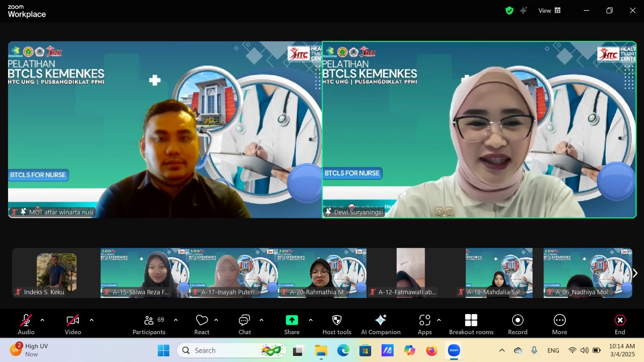This screenshot has height=362, width=644.
Task: Click the OneDrive cloud tray icon
Action: point(518,350)
